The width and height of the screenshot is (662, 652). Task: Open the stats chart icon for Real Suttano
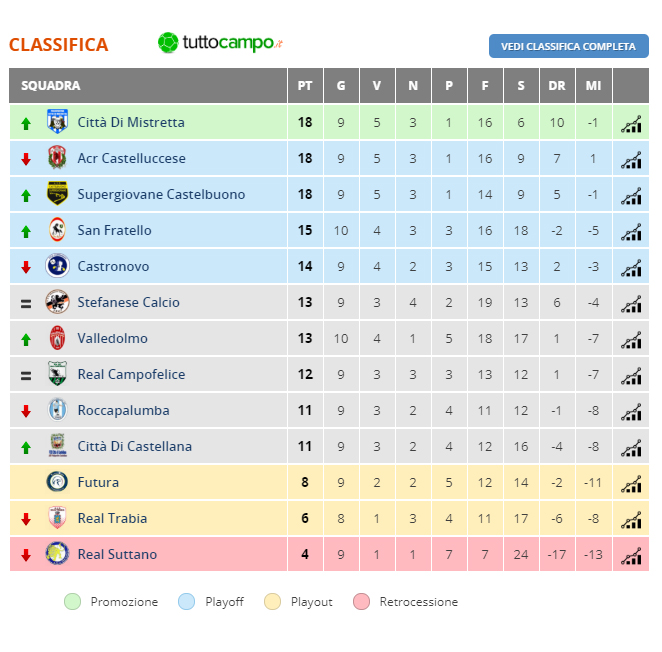point(631,555)
